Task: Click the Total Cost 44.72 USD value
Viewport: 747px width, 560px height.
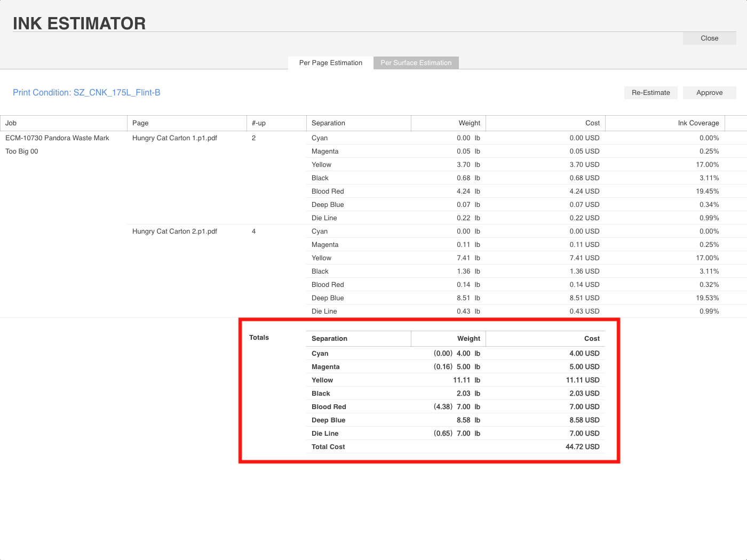Action: pyautogui.click(x=582, y=447)
